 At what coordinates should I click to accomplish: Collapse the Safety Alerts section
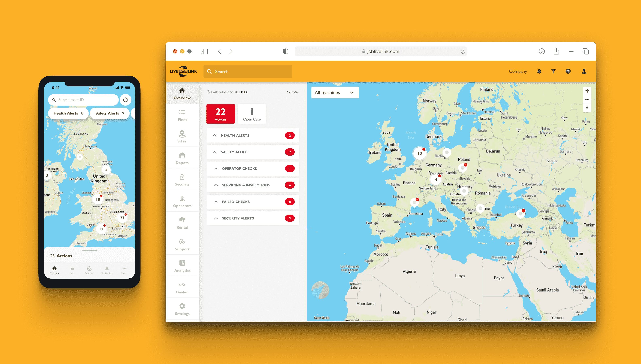pyautogui.click(x=214, y=152)
